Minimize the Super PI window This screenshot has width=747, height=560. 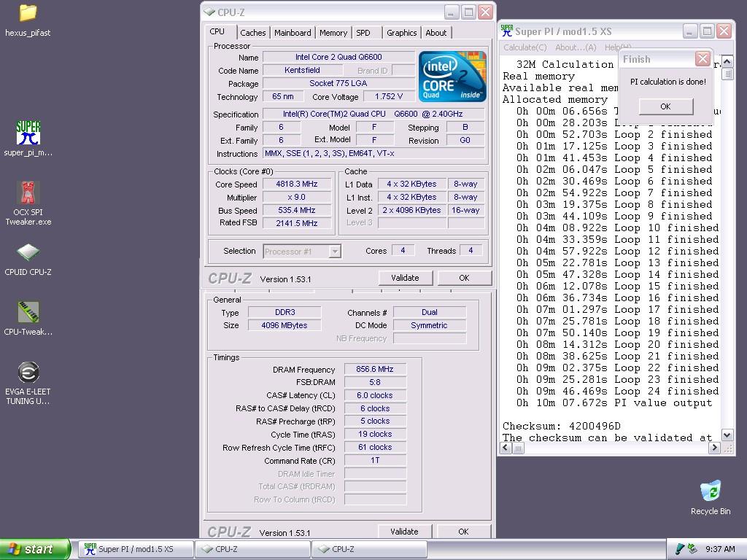pyautogui.click(x=690, y=31)
